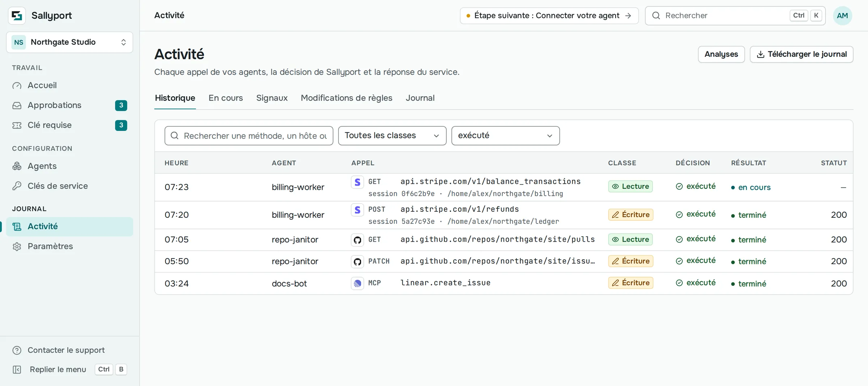This screenshot has height=386, width=868.
Task: Click the Analyses button
Action: 721,54
